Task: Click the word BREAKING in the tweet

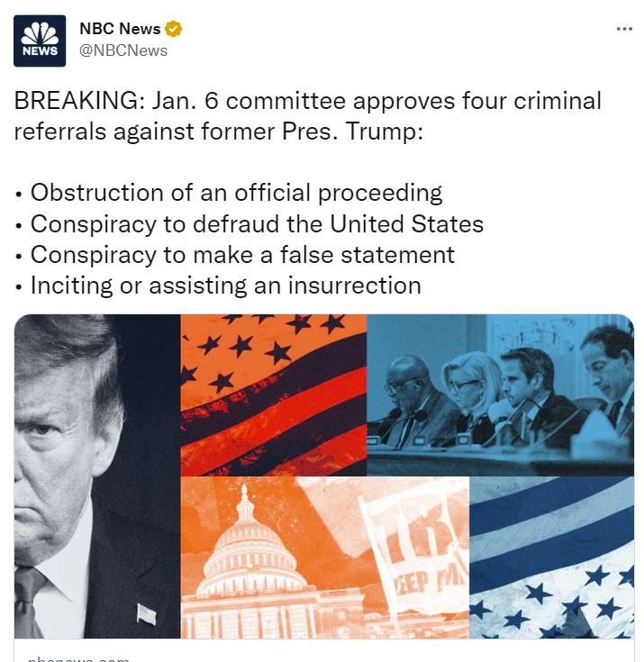Action: 77,101
